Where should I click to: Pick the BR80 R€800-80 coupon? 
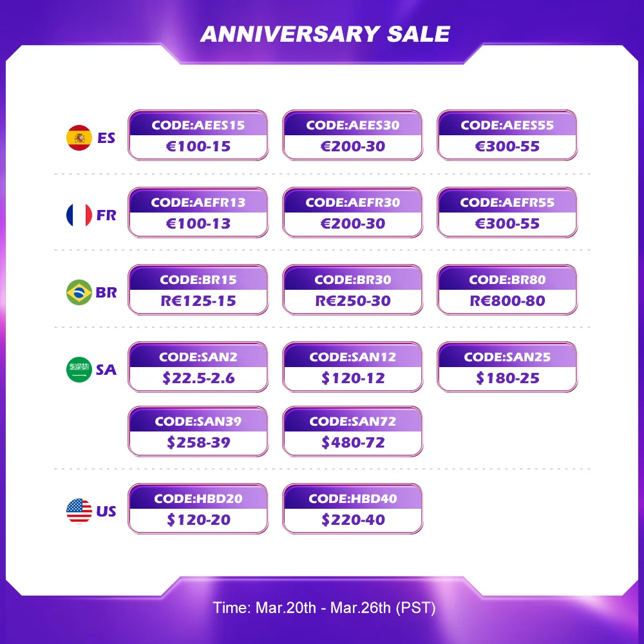coord(507,290)
